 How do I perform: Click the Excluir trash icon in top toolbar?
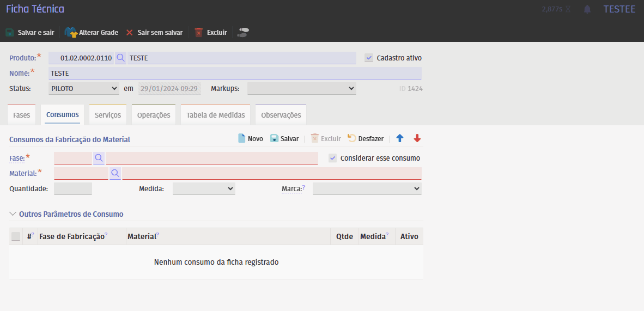(199, 33)
